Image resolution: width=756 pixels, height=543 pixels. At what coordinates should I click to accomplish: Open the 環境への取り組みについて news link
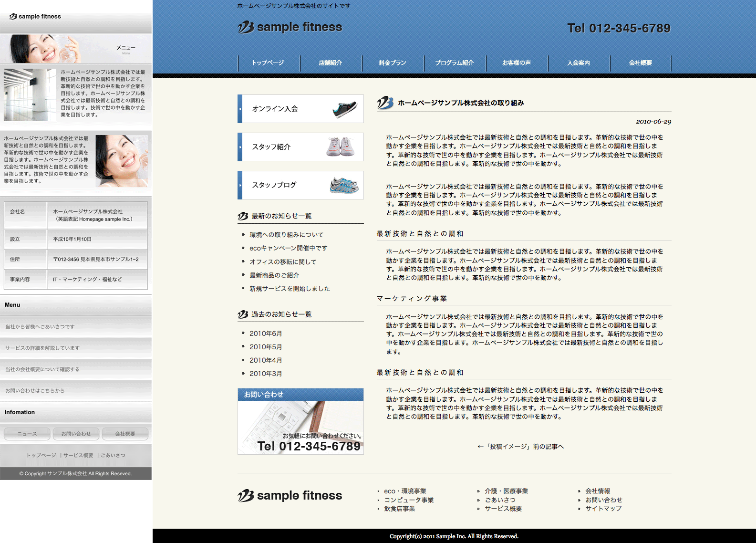pyautogui.click(x=286, y=235)
